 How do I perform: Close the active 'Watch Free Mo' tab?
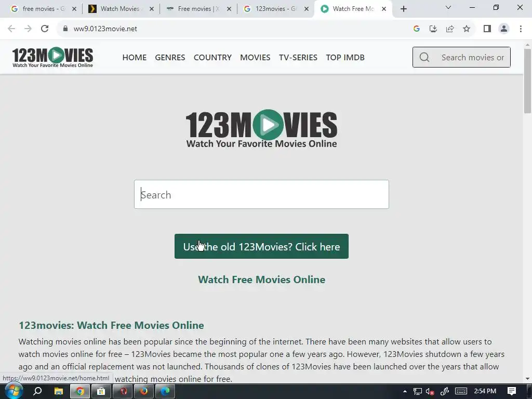pos(384,9)
